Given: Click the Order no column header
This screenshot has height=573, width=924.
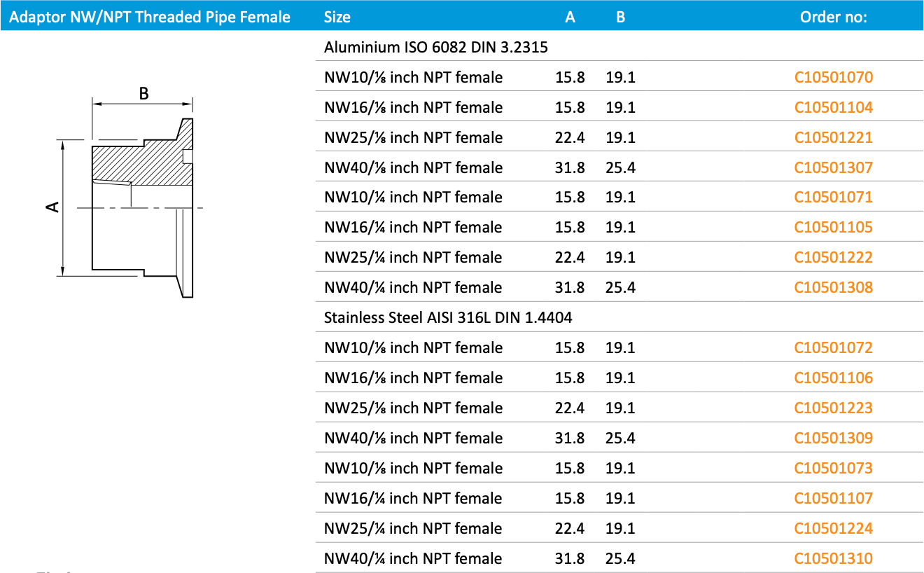Looking at the screenshot, I should coord(833,17).
